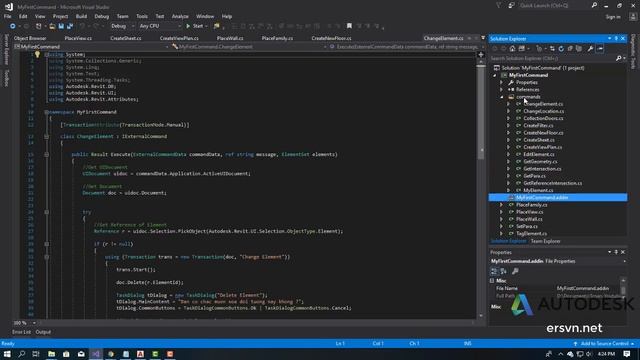
Task: Open the Analyze menu
Action: [180, 16]
